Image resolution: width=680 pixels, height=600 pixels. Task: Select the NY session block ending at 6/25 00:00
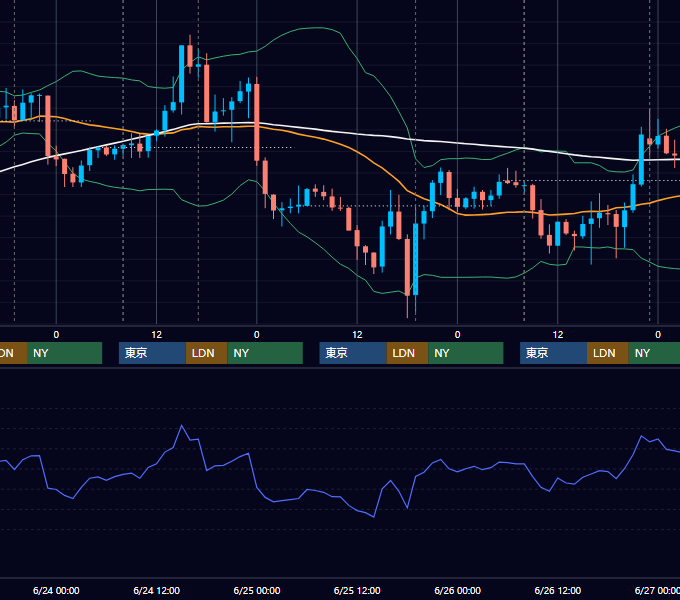[x=265, y=353]
